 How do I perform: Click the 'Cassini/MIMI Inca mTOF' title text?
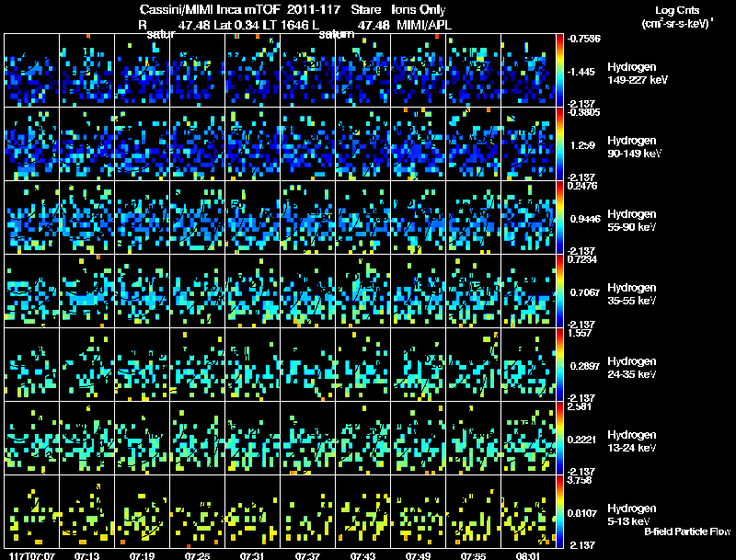coord(210,9)
